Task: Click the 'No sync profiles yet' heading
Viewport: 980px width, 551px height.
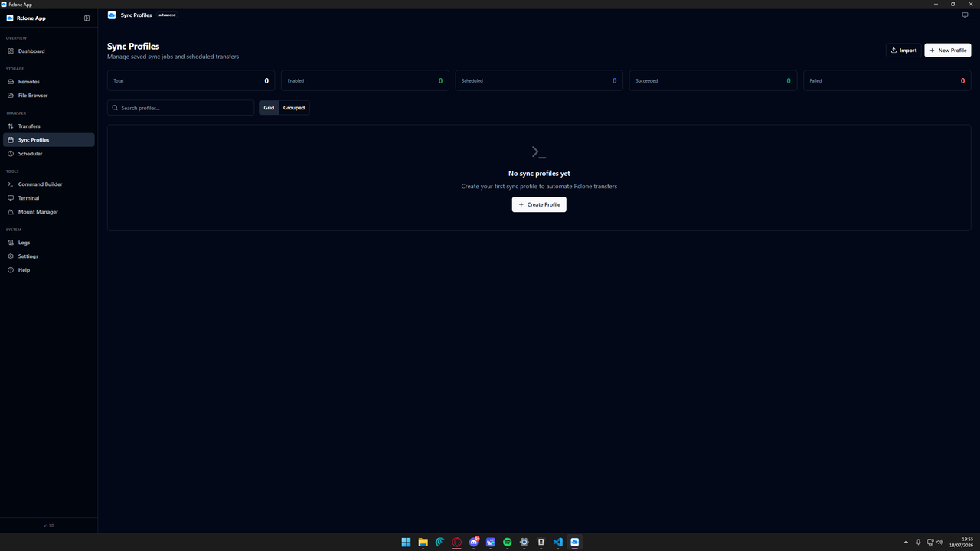Action: [539, 174]
